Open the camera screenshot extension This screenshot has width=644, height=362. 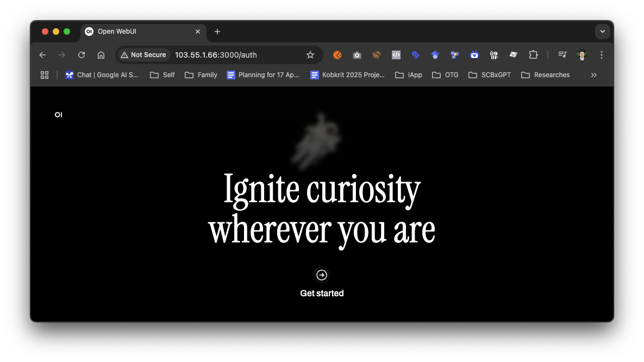pyautogui.click(x=357, y=55)
